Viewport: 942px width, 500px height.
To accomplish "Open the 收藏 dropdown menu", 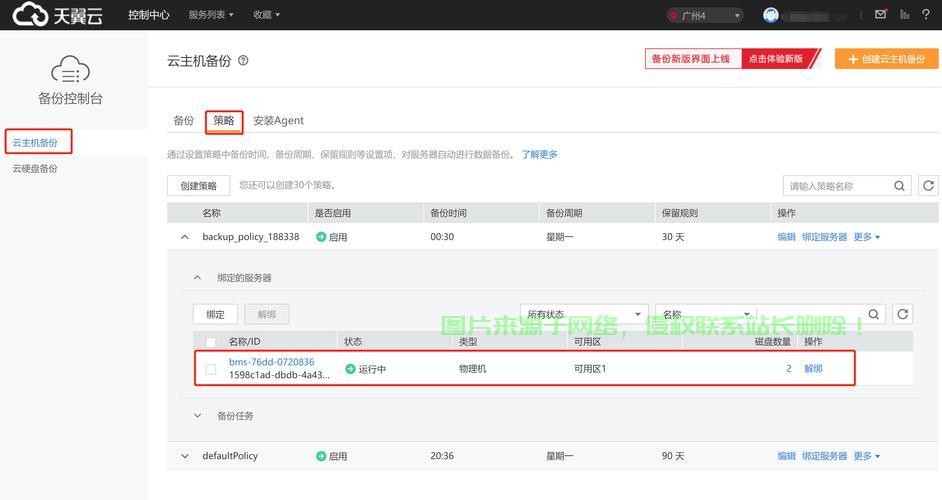I will pyautogui.click(x=266, y=14).
